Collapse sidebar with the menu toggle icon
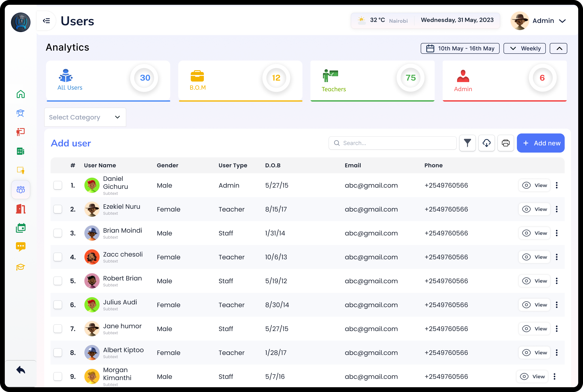The height and width of the screenshot is (392, 583). click(x=46, y=21)
